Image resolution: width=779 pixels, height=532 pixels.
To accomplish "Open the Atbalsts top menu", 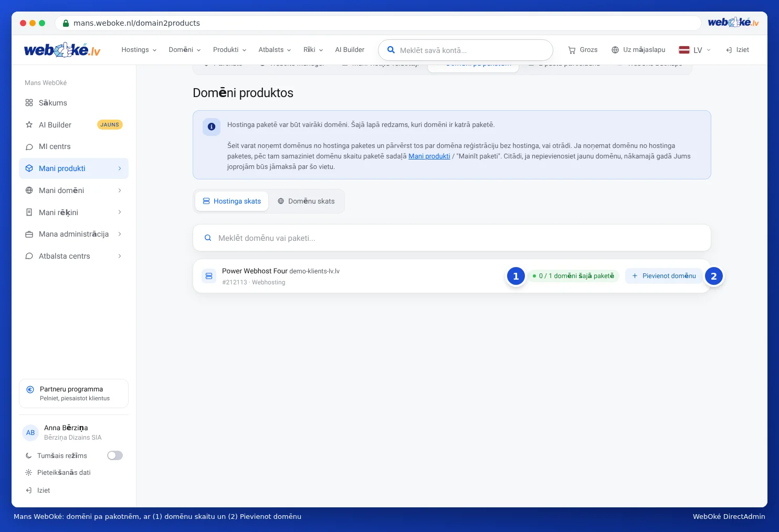I will pyautogui.click(x=275, y=50).
